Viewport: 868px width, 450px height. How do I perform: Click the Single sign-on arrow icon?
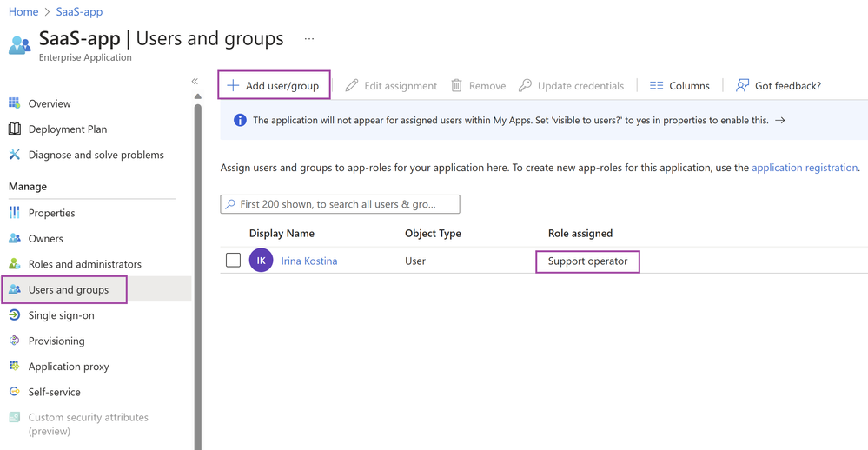click(15, 315)
